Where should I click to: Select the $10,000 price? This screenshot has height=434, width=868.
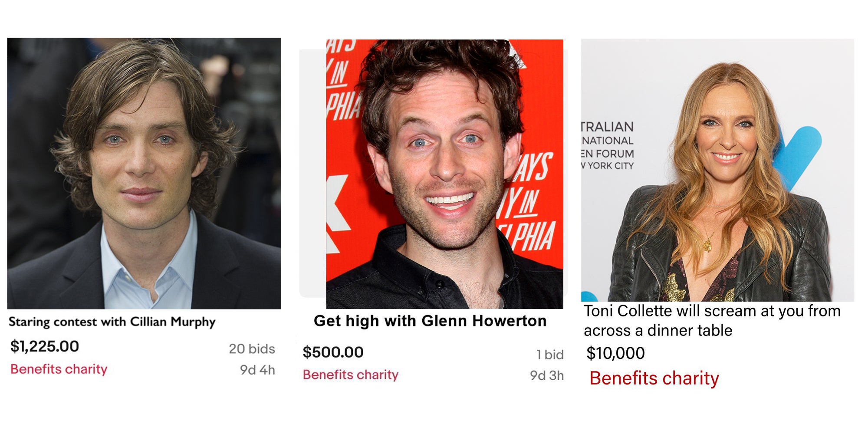point(615,353)
